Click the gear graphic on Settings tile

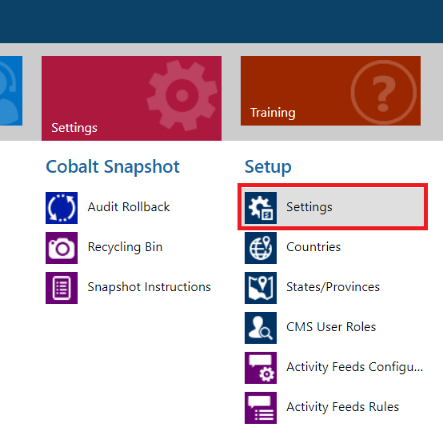(182, 95)
